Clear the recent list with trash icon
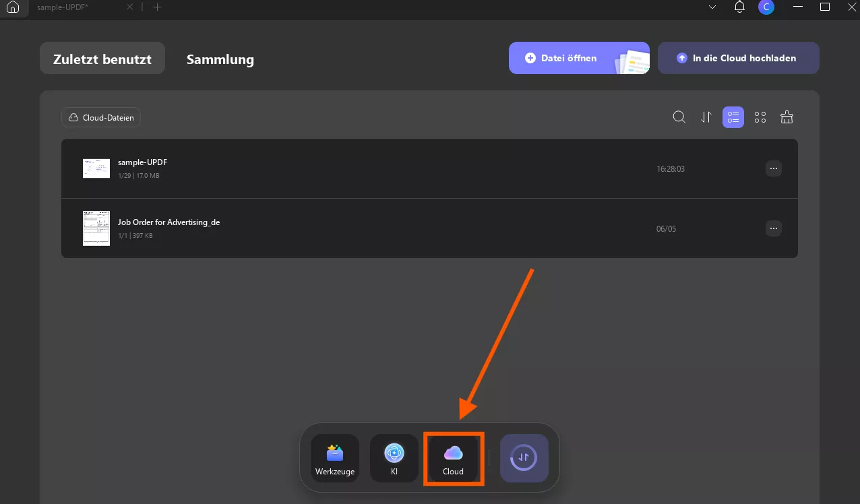Screen dimensions: 860x504 pyautogui.click(x=787, y=117)
